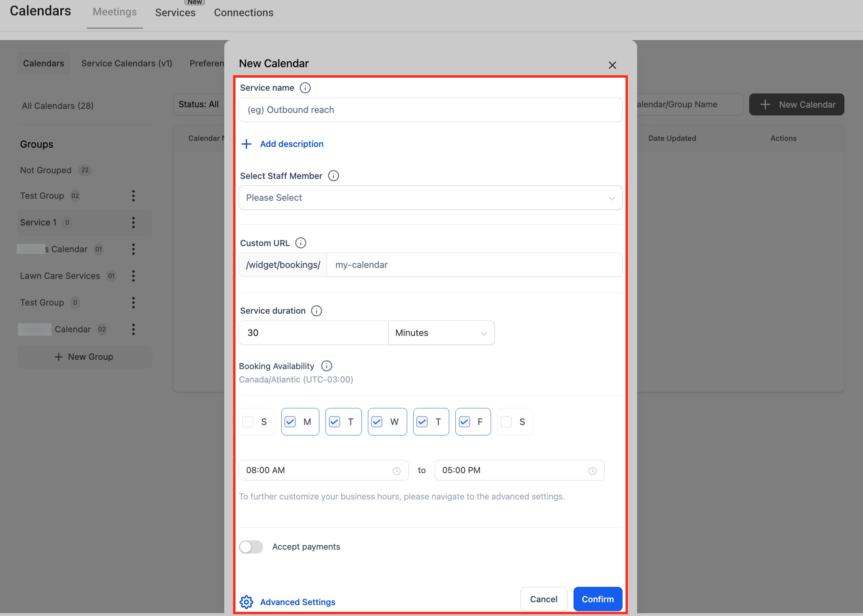Click the Cancel button
Screen dimensions: 863x616
click(x=543, y=599)
